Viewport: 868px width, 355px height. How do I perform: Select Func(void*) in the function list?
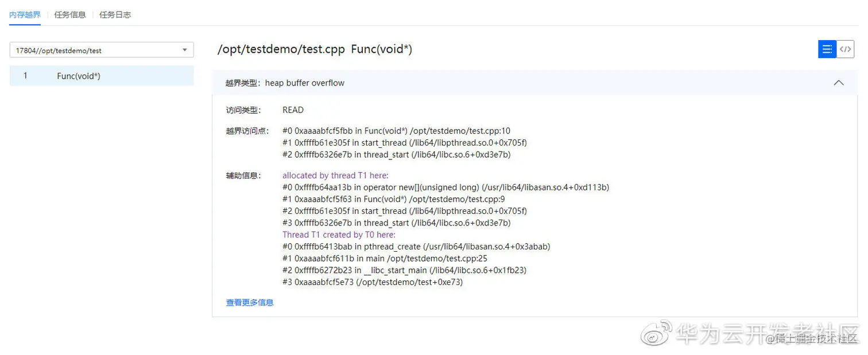[x=102, y=76]
